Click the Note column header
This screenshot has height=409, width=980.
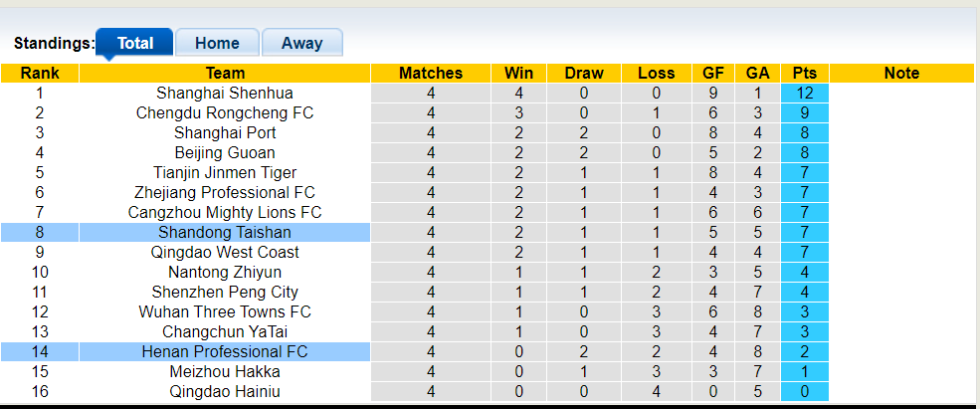[901, 73]
